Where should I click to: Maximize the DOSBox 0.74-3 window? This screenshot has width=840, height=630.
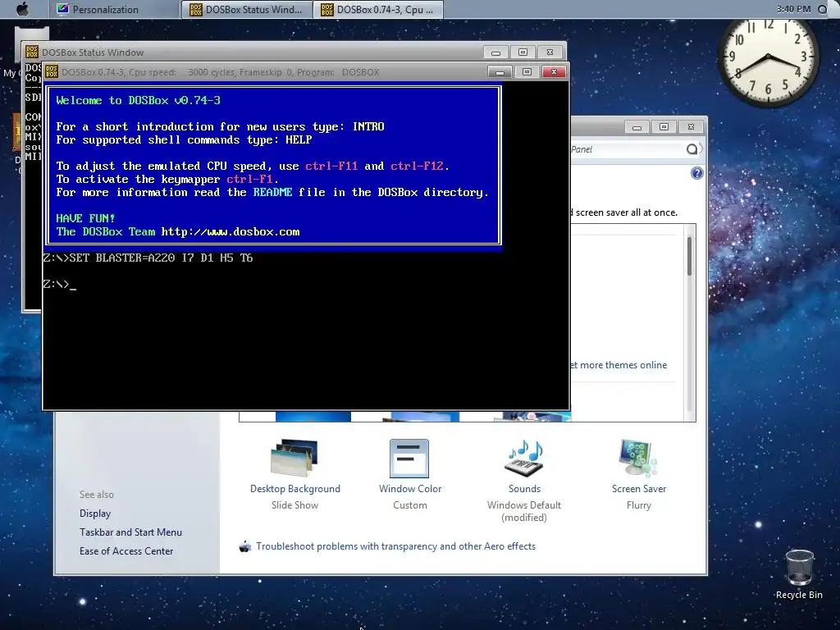pyautogui.click(x=527, y=72)
